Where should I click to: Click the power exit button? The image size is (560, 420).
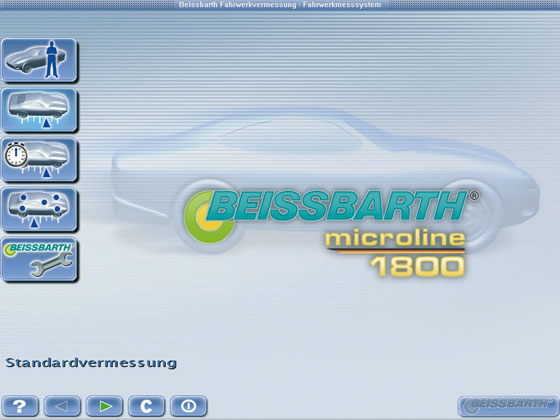189,406
